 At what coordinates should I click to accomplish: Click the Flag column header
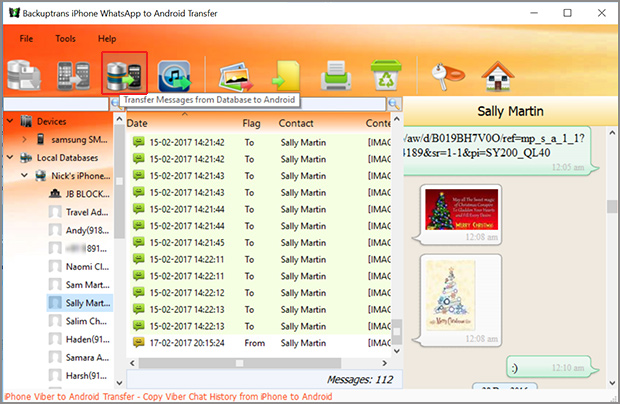click(x=251, y=123)
